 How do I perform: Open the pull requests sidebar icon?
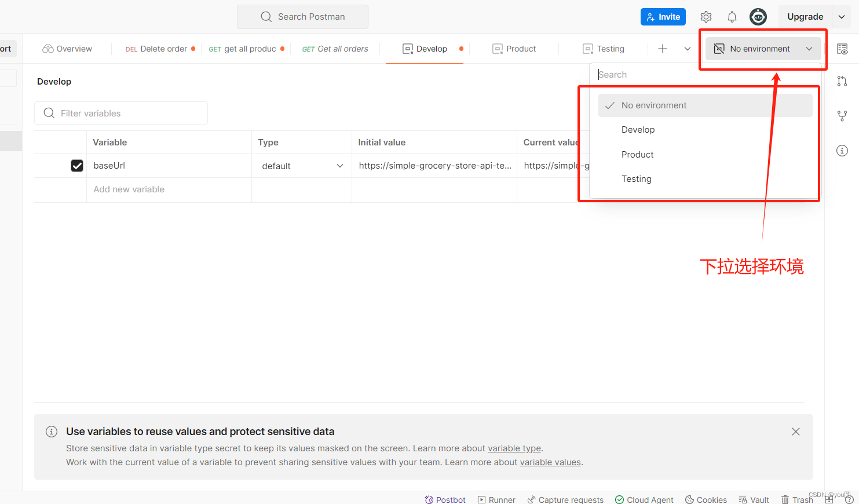coord(842,81)
